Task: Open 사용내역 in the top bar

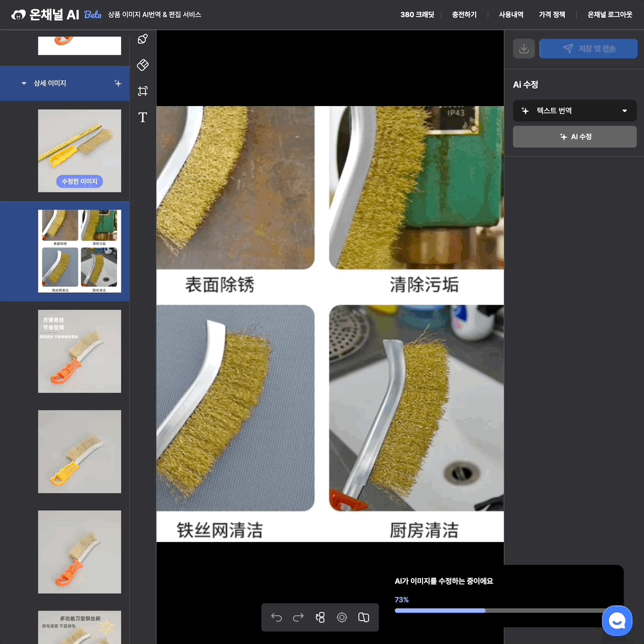Action: (x=511, y=15)
